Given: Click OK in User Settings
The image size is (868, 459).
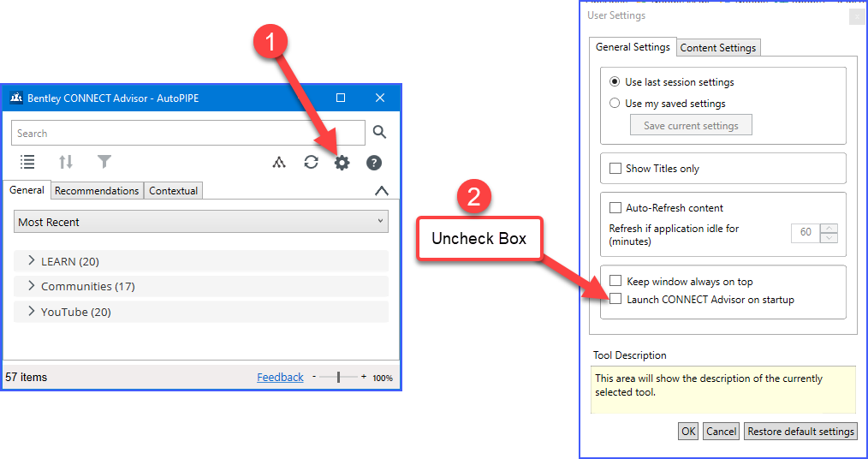Looking at the screenshot, I should (688, 432).
